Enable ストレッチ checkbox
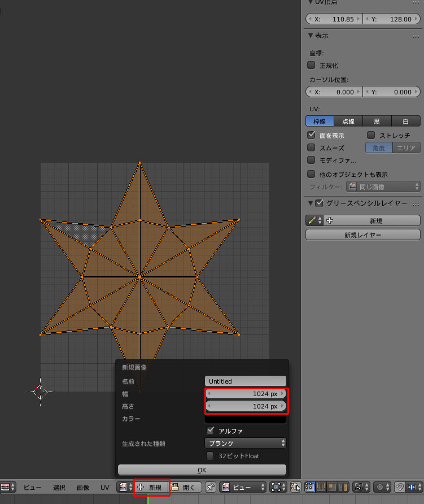Image resolution: width=424 pixels, height=504 pixels. click(371, 135)
